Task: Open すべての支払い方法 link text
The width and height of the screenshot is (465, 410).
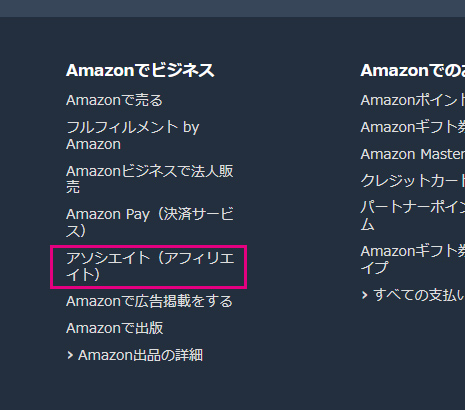Action: coord(419,295)
